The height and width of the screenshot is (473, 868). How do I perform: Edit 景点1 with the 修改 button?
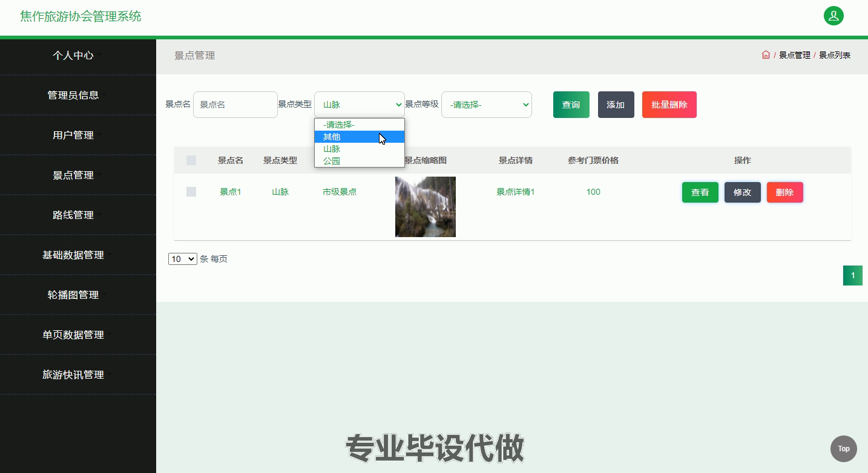click(743, 192)
